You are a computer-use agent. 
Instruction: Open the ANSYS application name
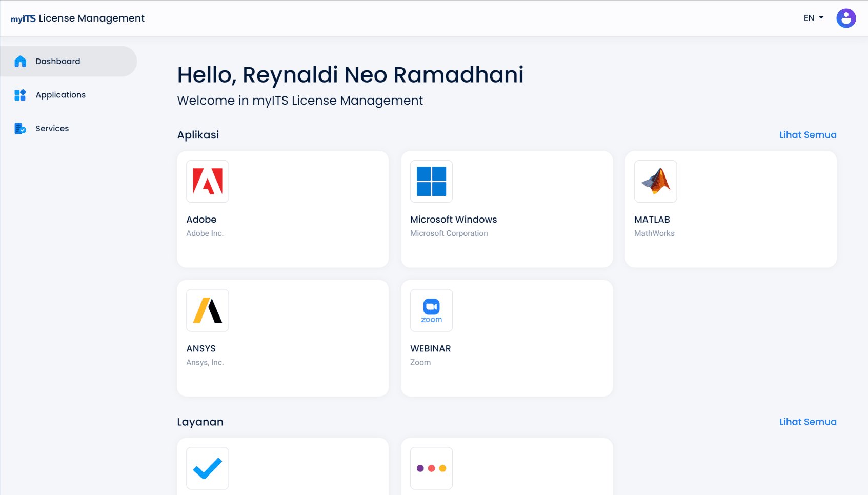[201, 348]
